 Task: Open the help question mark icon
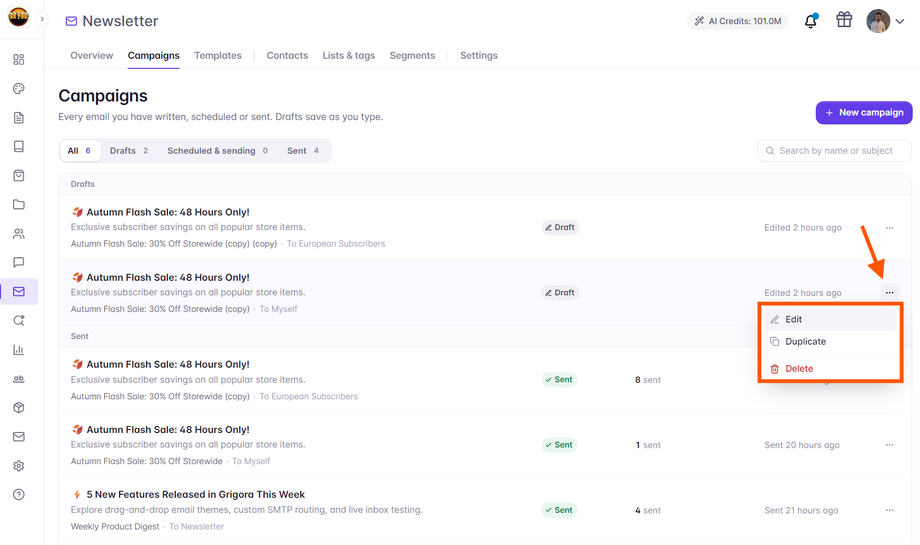19,495
